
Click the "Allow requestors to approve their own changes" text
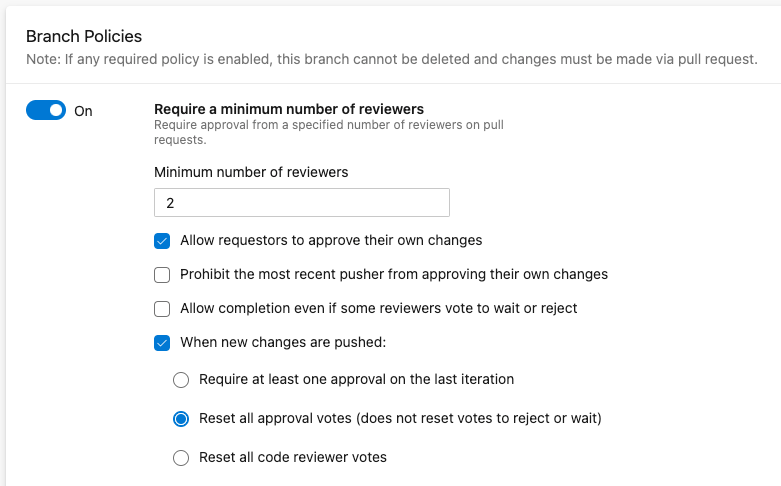point(331,241)
